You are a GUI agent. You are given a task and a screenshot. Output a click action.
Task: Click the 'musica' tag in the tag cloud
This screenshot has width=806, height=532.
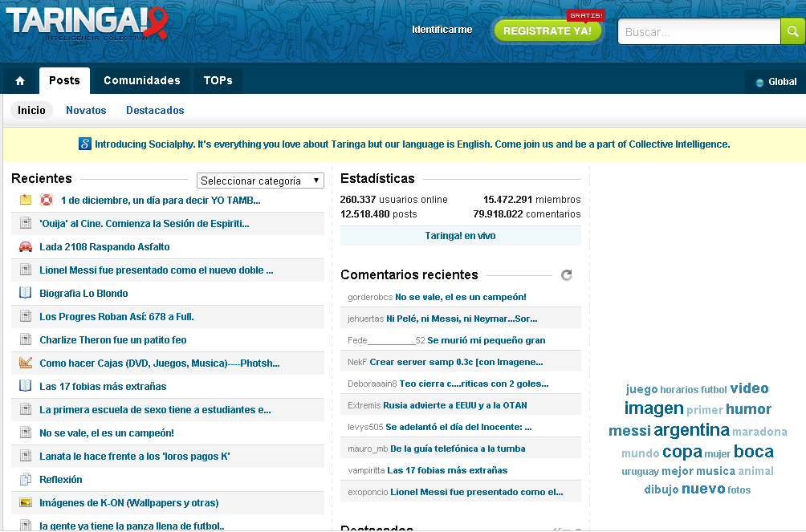click(x=715, y=471)
